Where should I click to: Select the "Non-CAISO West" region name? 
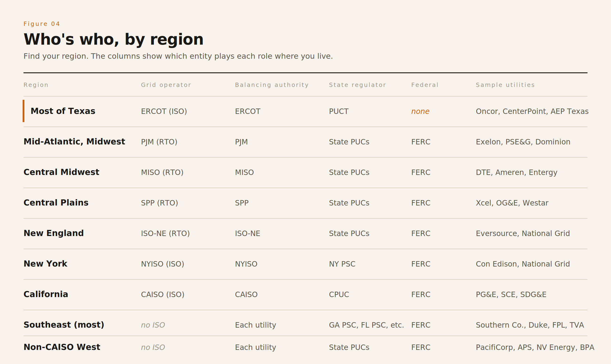tap(62, 347)
